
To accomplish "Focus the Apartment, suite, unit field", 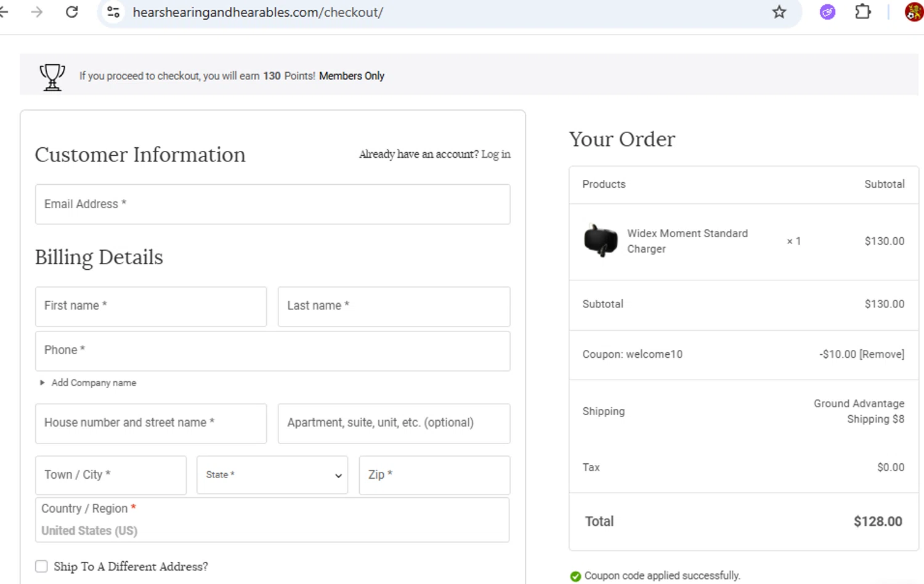I will pyautogui.click(x=394, y=423).
